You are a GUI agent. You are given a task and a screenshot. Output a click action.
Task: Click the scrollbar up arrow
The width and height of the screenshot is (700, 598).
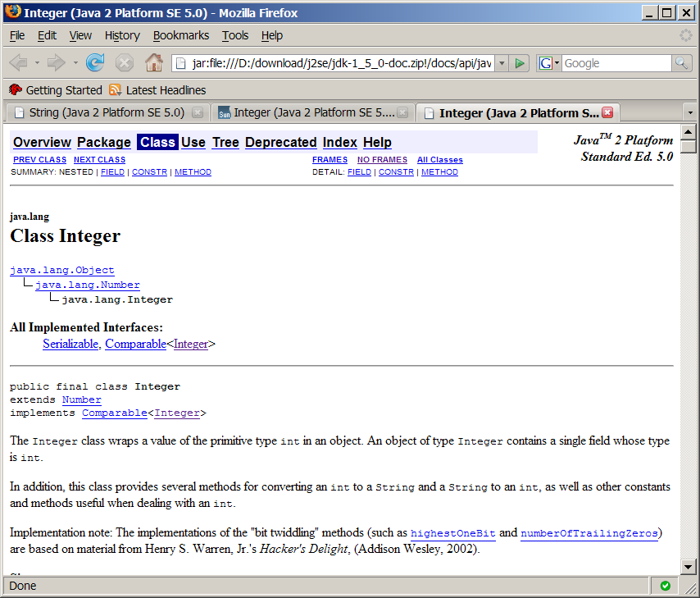coord(688,132)
